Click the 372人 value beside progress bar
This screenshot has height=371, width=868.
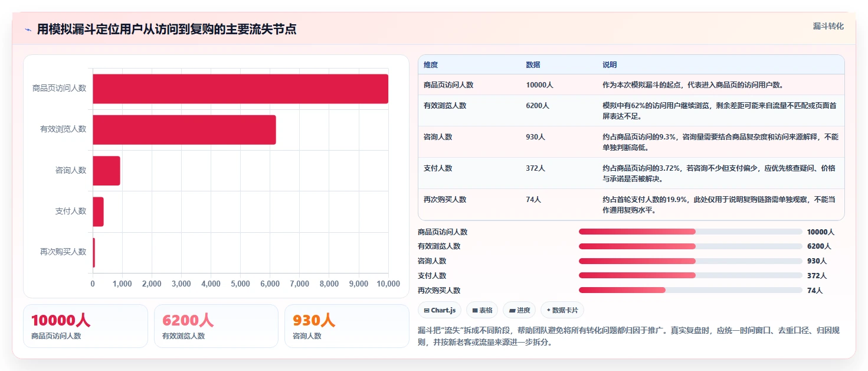pos(817,276)
